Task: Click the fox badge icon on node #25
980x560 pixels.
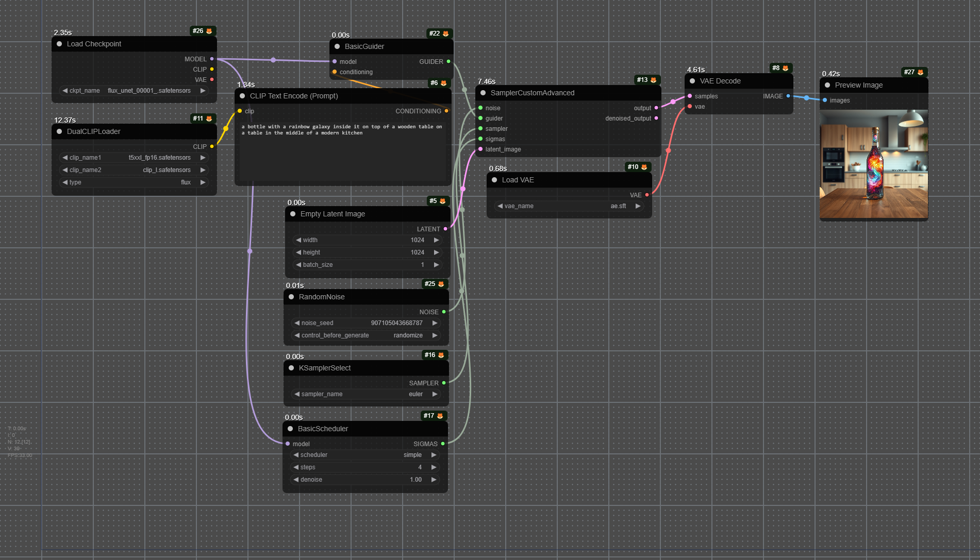Action: pyautogui.click(x=441, y=284)
